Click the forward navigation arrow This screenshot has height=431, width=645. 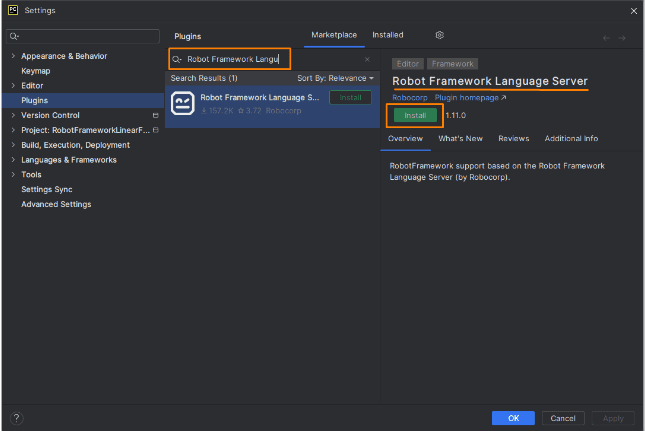(x=622, y=38)
